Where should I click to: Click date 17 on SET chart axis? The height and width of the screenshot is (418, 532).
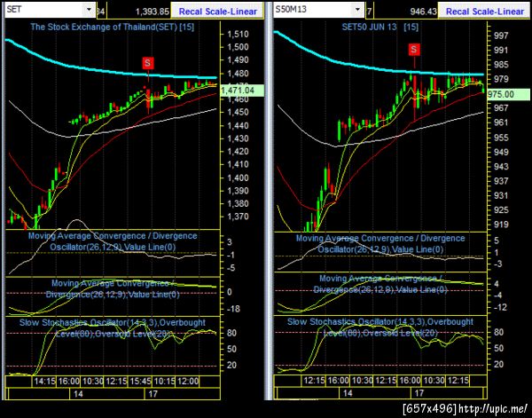click(153, 394)
